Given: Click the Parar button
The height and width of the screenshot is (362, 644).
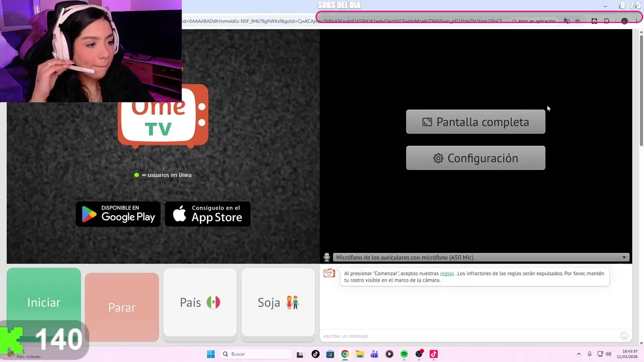Looking at the screenshot, I should click(x=122, y=307).
